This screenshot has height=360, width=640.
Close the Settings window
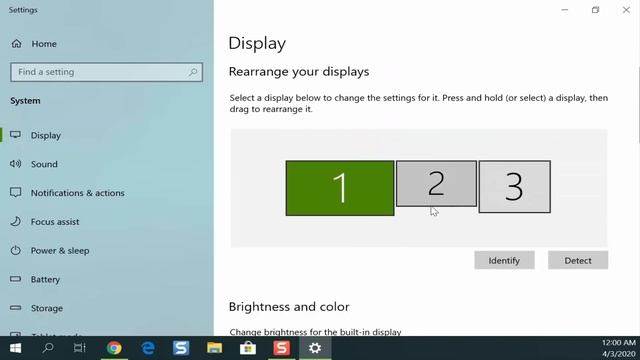coord(626,10)
